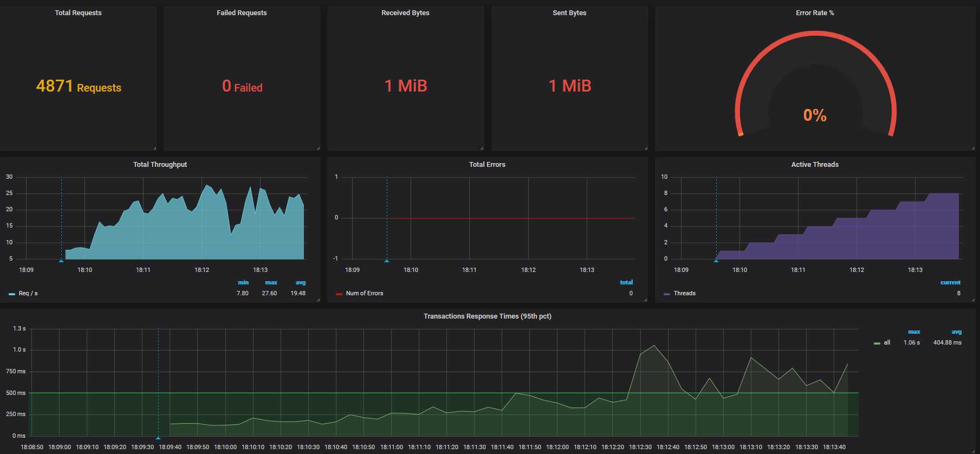980x454 pixels.
Task: Click the 4871 Requests stat value
Action: pos(79,86)
